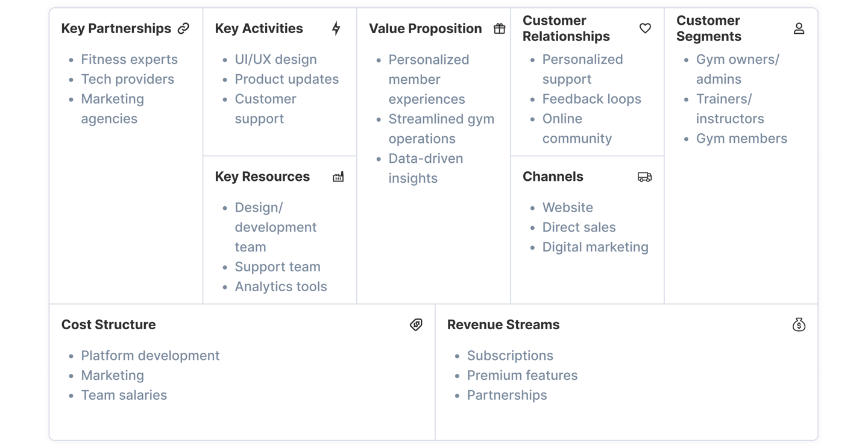Click 'Partnerships' in Revenue Streams
The height and width of the screenshot is (448, 868).
(507, 395)
